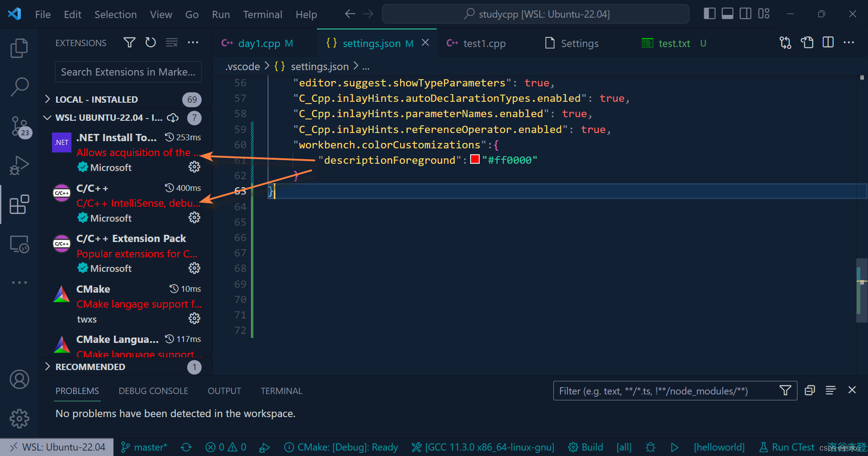Open the Manage gear in activity bar
Screen dimensions: 868x456
click(x=19, y=418)
